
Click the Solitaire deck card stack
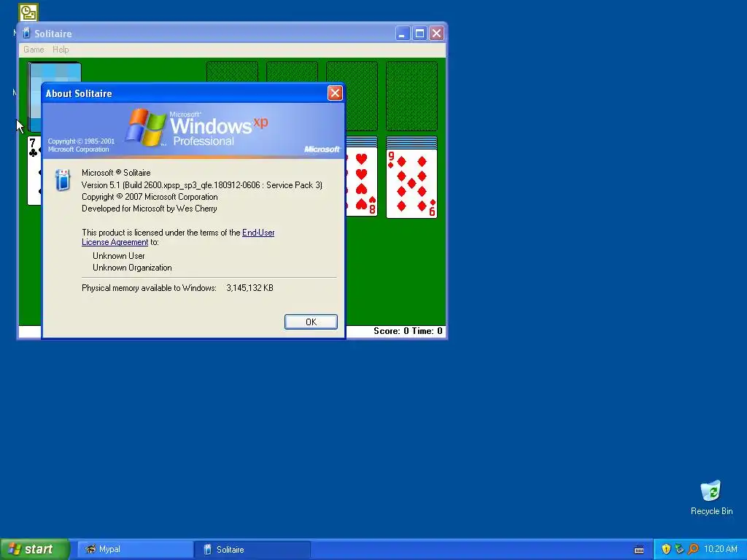[x=54, y=72]
